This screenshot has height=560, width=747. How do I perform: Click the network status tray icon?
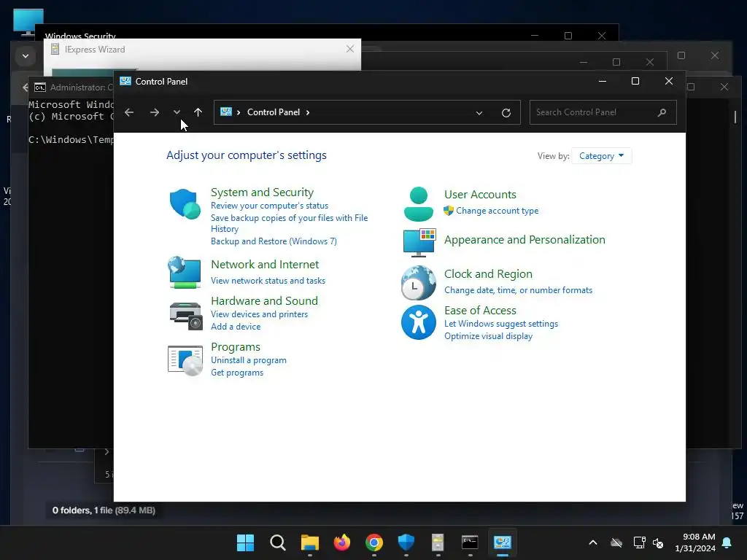click(x=639, y=542)
